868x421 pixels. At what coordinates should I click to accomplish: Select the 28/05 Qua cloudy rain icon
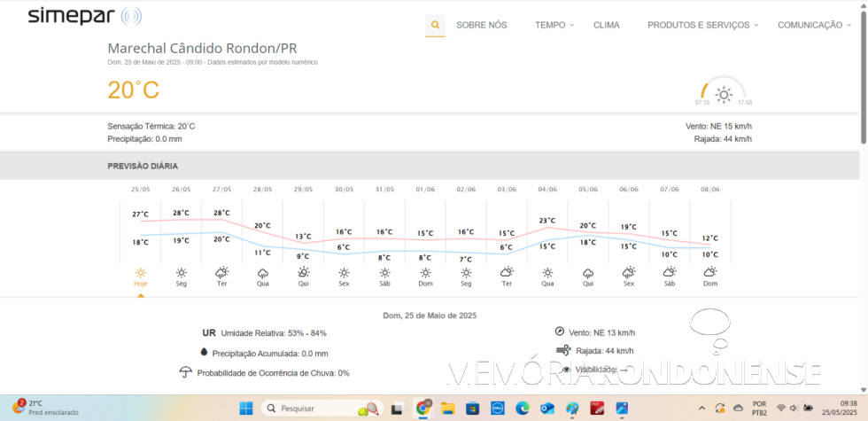[262, 273]
